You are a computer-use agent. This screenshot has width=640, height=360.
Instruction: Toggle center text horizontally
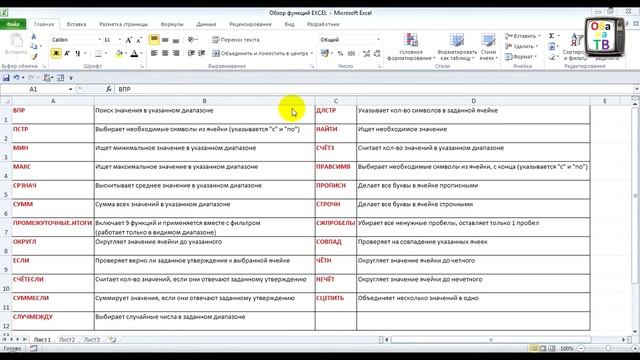pyautogui.click(x=165, y=53)
